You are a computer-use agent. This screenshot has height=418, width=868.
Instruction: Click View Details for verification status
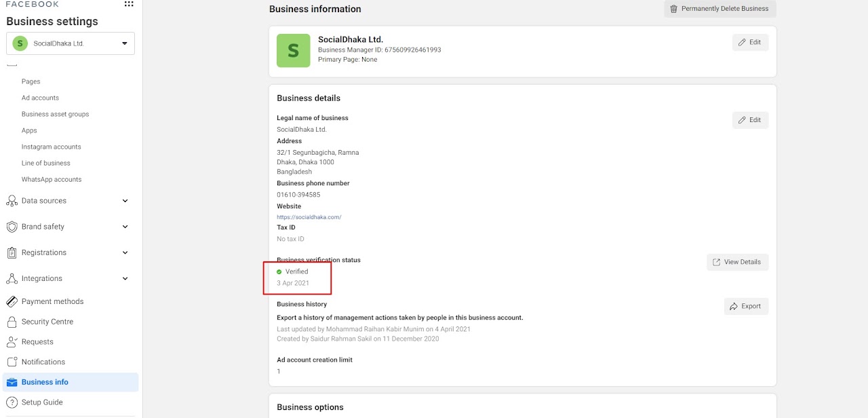tap(737, 262)
